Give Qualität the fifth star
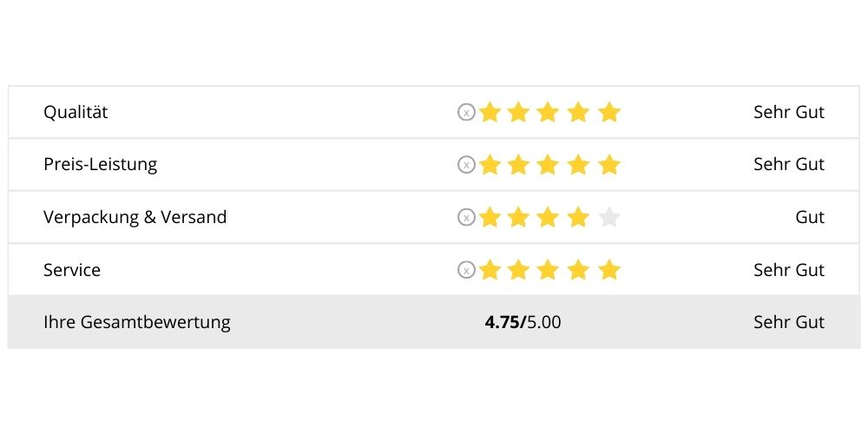The height and width of the screenshot is (434, 868). pyautogui.click(x=609, y=112)
